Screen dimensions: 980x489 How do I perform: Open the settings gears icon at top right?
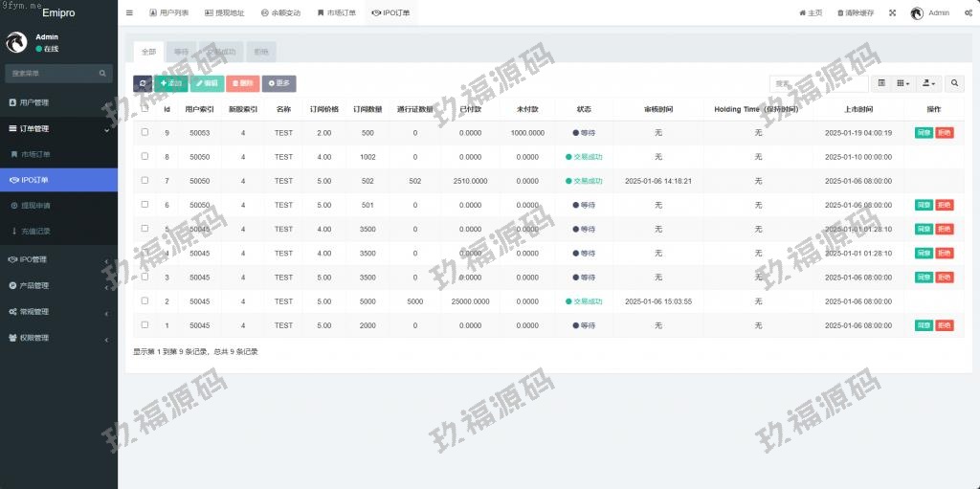click(969, 13)
